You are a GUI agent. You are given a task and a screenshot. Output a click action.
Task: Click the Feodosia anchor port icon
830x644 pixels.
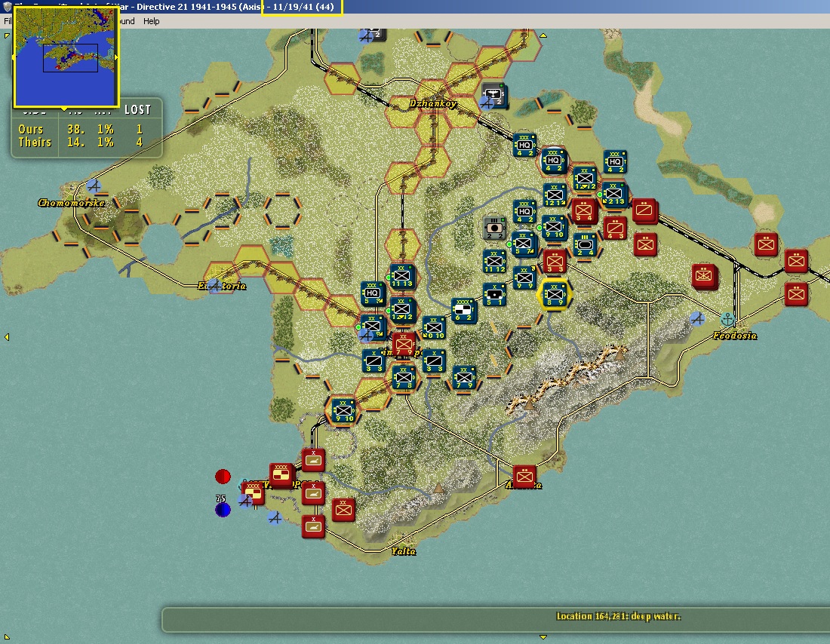(x=728, y=319)
